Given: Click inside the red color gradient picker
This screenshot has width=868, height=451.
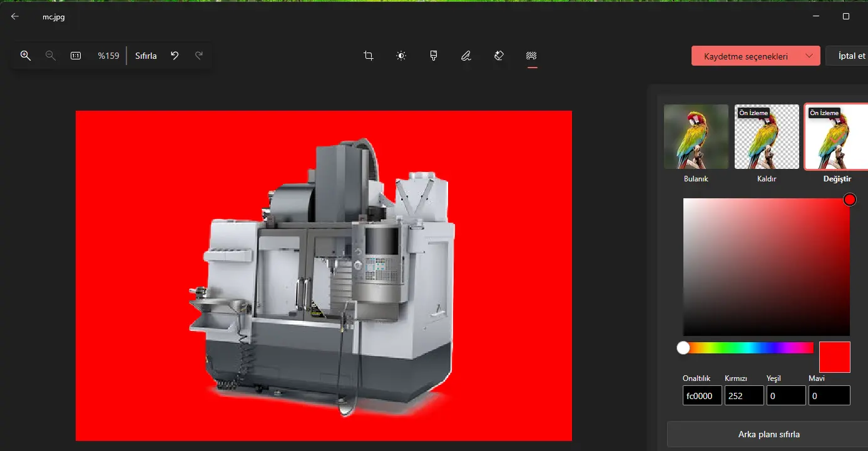Looking at the screenshot, I should point(767,267).
